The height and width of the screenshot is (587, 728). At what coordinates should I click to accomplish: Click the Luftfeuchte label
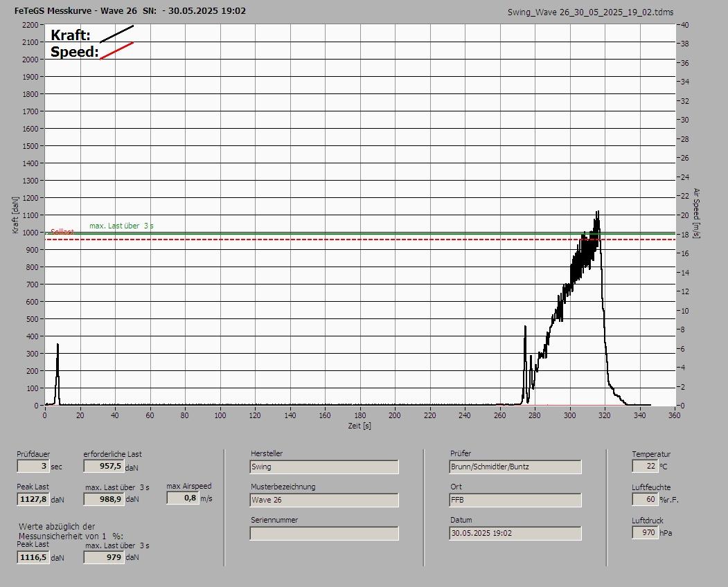pyautogui.click(x=651, y=487)
